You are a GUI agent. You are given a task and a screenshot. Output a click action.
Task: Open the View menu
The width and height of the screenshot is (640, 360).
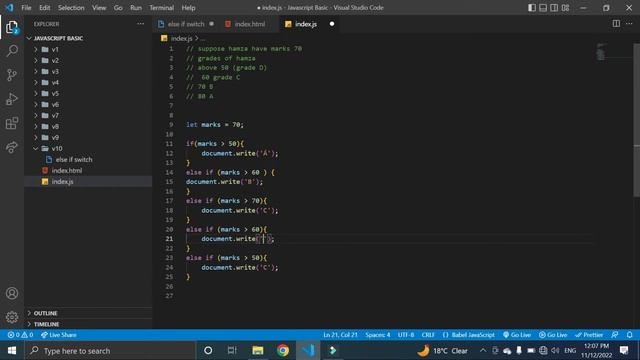(x=99, y=8)
